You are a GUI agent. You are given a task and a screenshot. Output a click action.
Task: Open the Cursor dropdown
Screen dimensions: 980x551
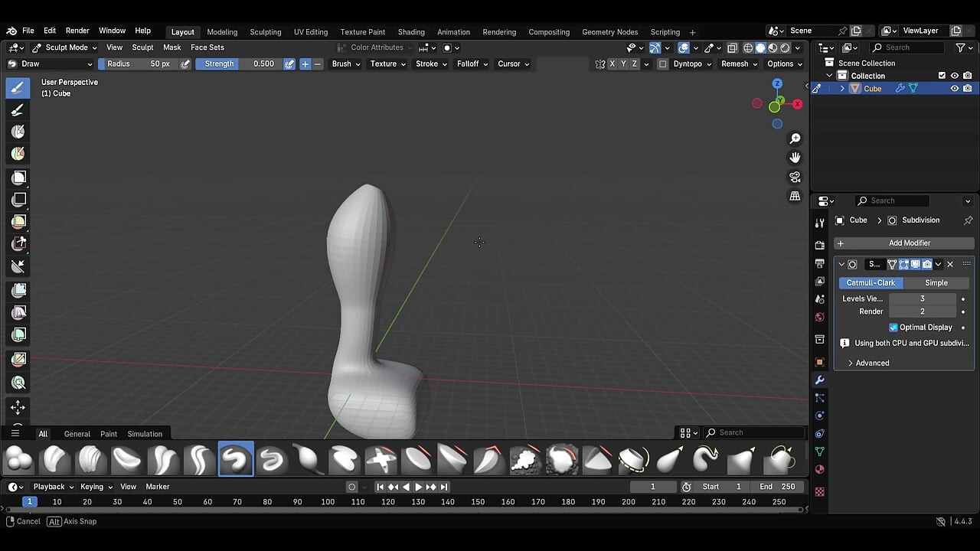tap(513, 64)
